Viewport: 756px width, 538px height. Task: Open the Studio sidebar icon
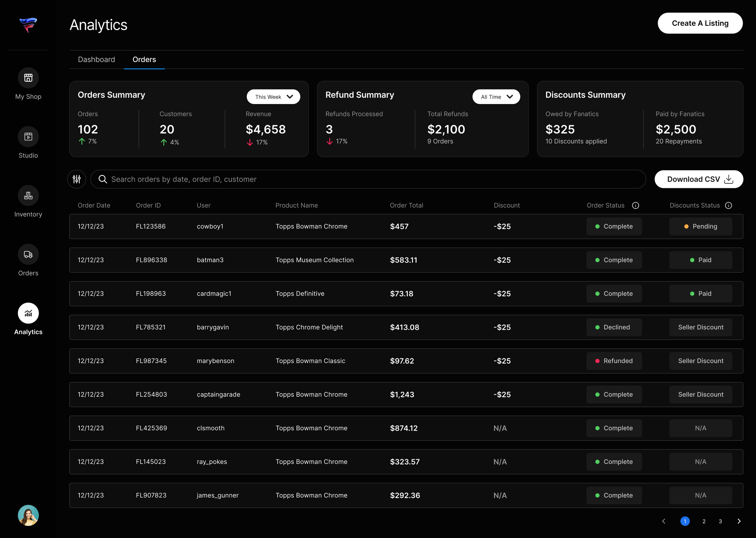coord(28,136)
